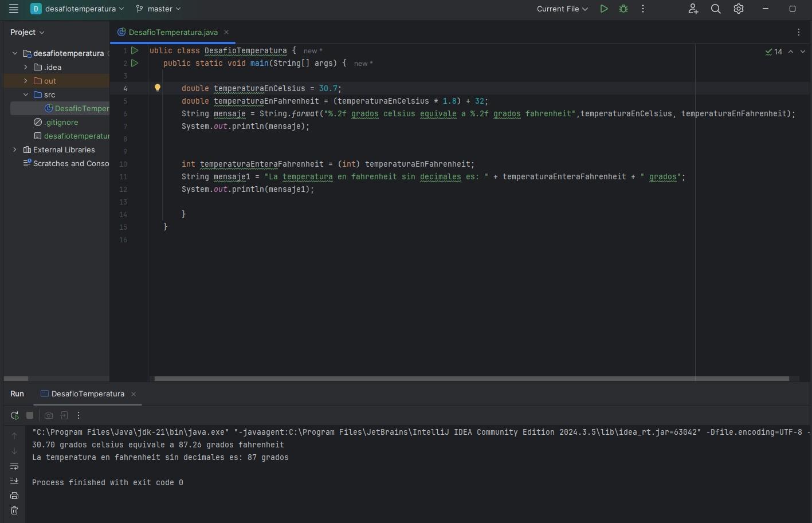Click the project panel horizontal scrollbar
Viewport: 812px width, 523px height.
click(x=16, y=379)
